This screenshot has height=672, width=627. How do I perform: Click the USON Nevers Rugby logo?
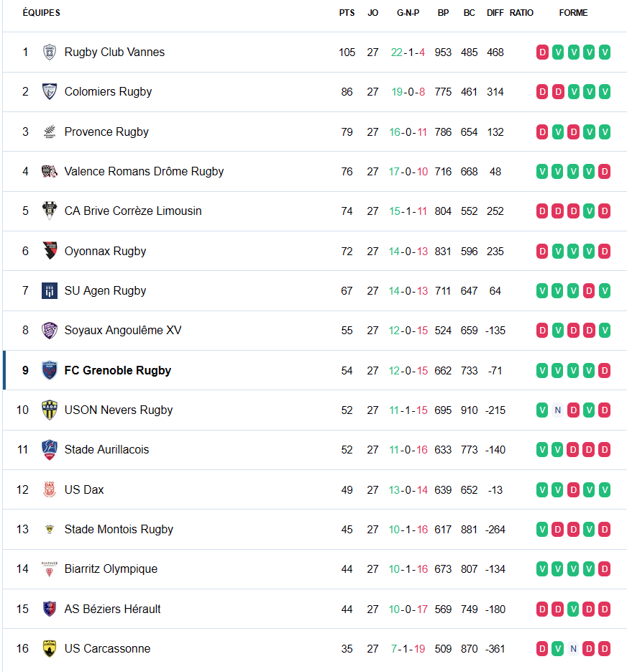[x=49, y=410]
